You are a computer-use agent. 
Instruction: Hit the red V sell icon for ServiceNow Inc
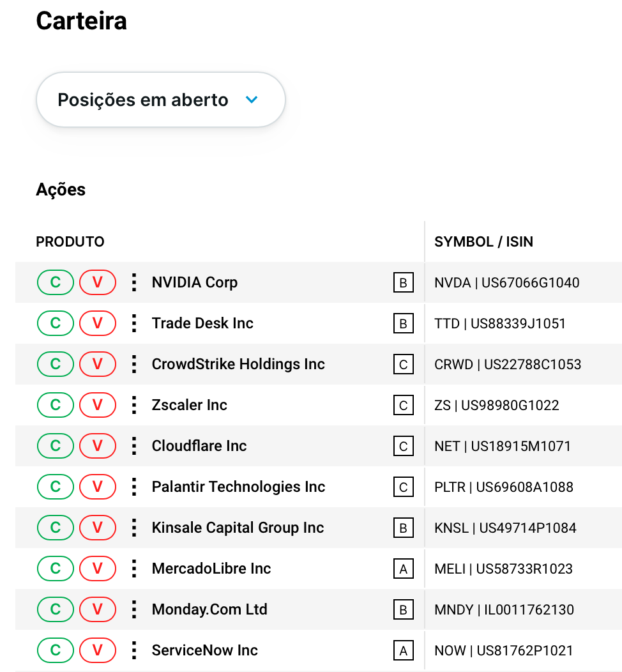coord(98,650)
